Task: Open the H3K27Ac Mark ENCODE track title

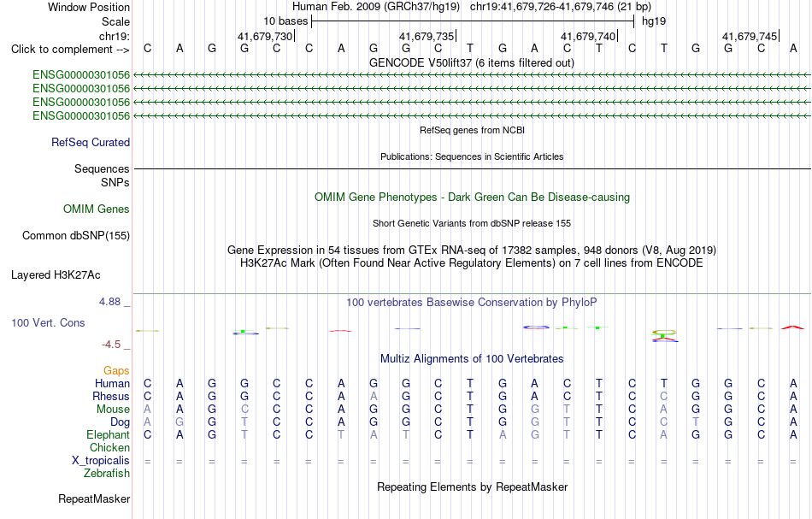Action: (472, 263)
